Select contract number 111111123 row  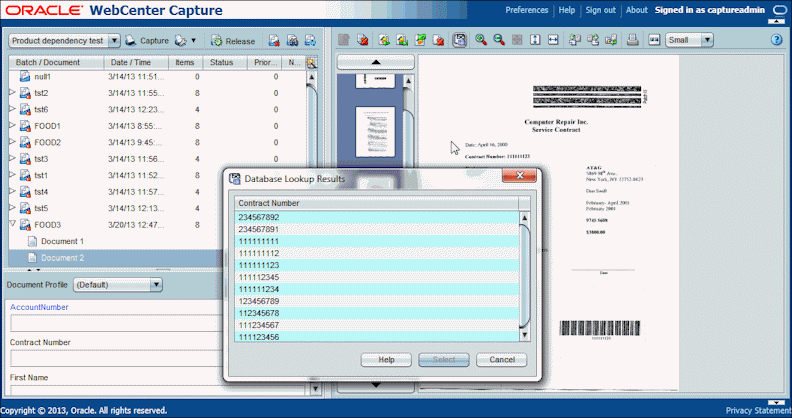coord(377,265)
